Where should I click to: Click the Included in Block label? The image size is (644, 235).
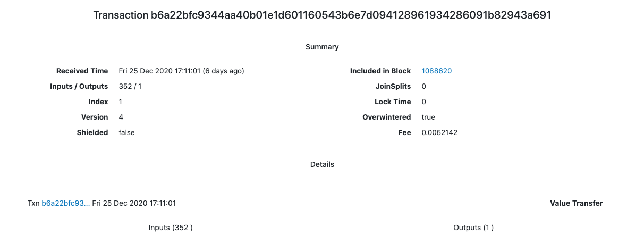point(380,71)
